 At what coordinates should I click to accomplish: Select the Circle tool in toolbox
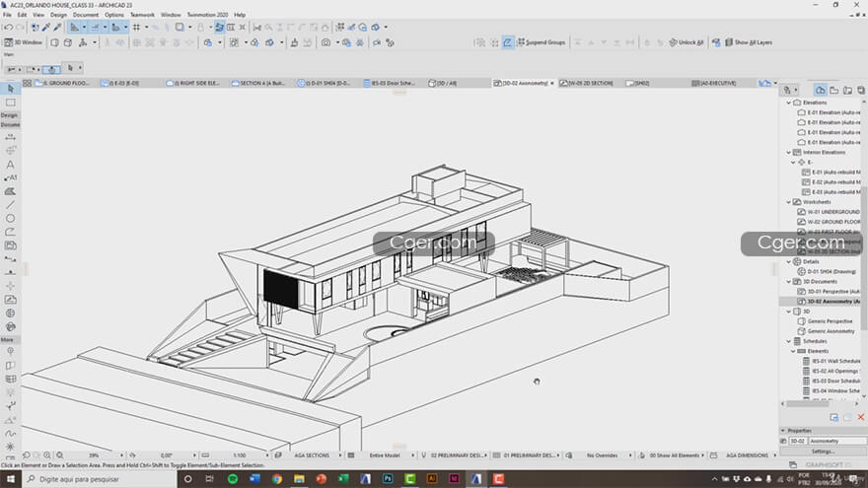pos(11,218)
